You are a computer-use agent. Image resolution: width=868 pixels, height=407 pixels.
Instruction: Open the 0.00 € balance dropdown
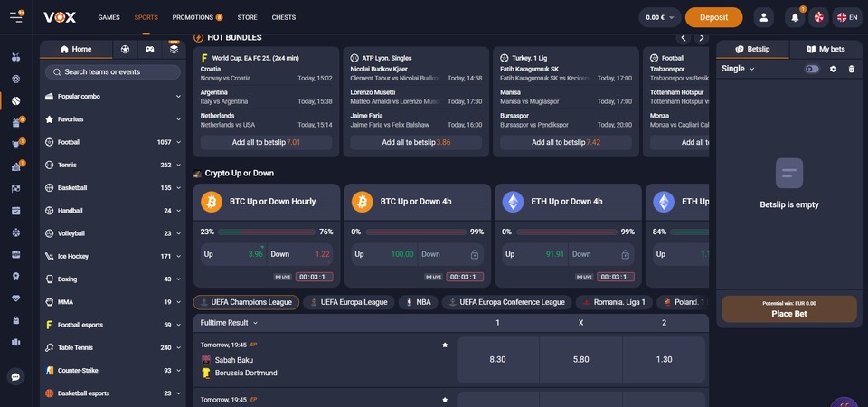660,17
